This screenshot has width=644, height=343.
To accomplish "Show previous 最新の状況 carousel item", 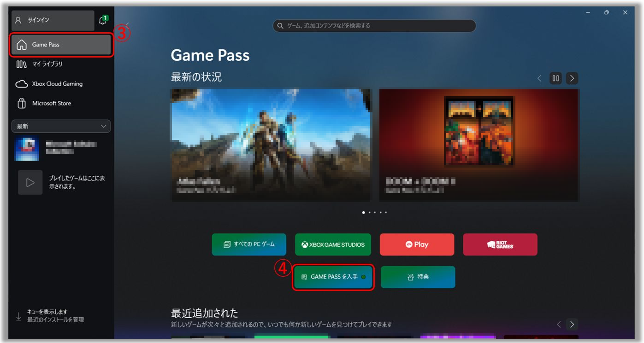I will [539, 78].
